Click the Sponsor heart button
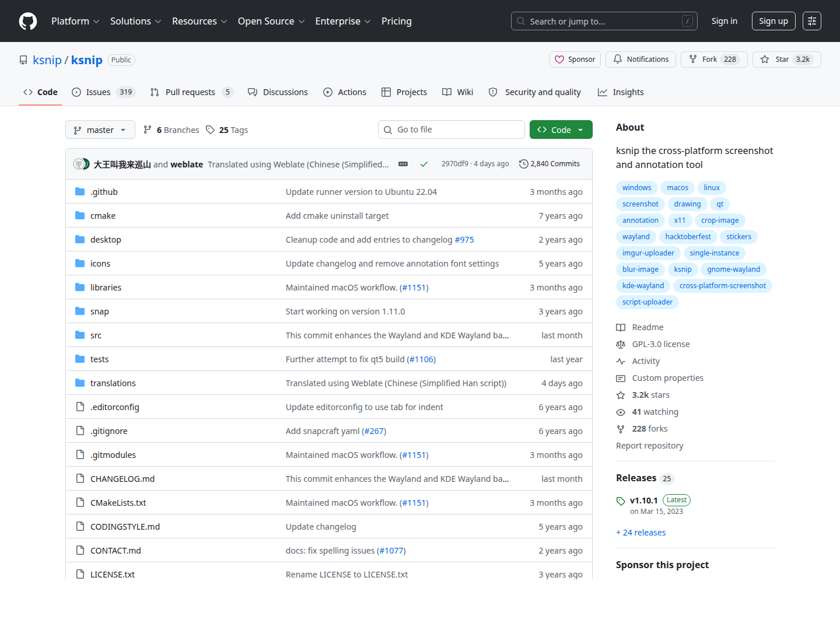The height and width of the screenshot is (630, 840). click(575, 60)
